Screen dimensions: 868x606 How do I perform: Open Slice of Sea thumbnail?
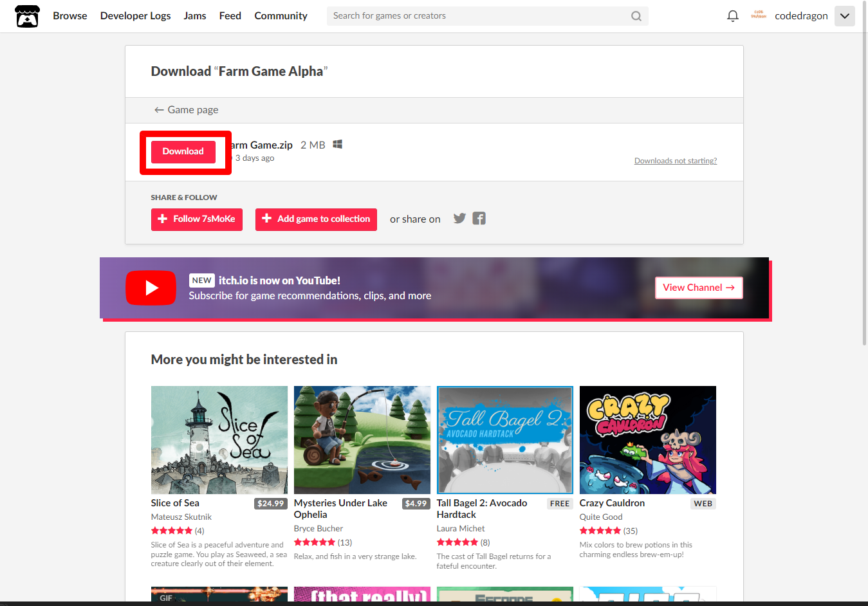point(219,440)
